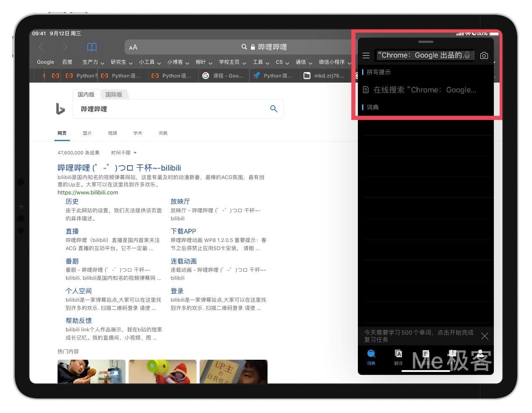Select the 词典 tab in bottom bar
The height and width of the screenshot is (413, 532).
371,357
